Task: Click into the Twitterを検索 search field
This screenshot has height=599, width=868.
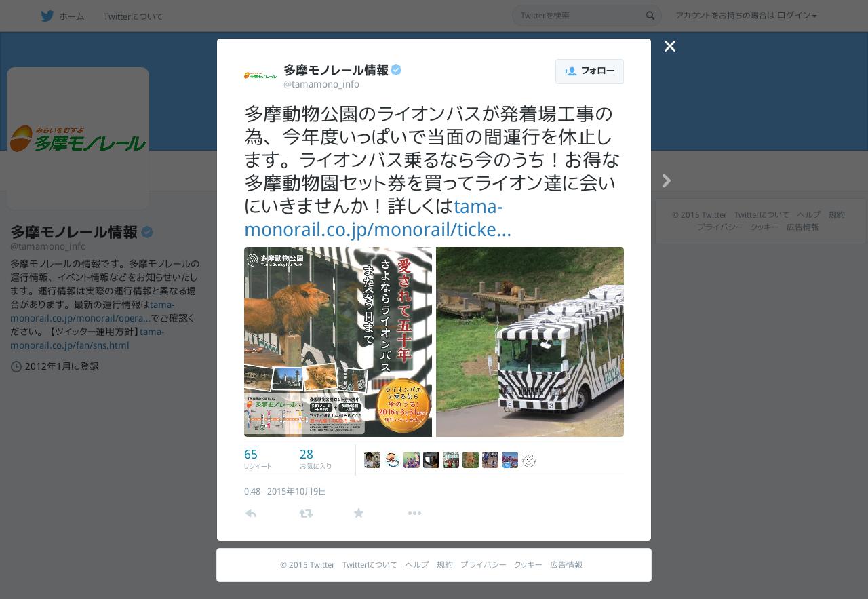Action: point(580,16)
